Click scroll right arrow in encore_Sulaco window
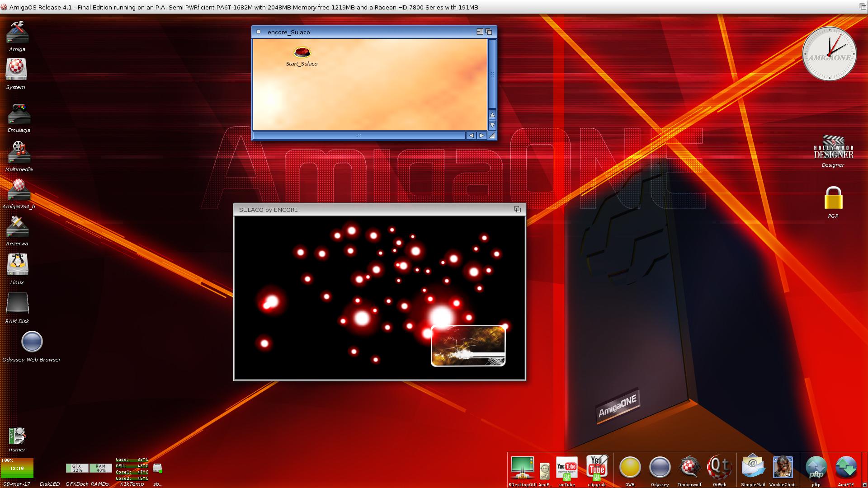This screenshot has width=868, height=488. click(481, 136)
